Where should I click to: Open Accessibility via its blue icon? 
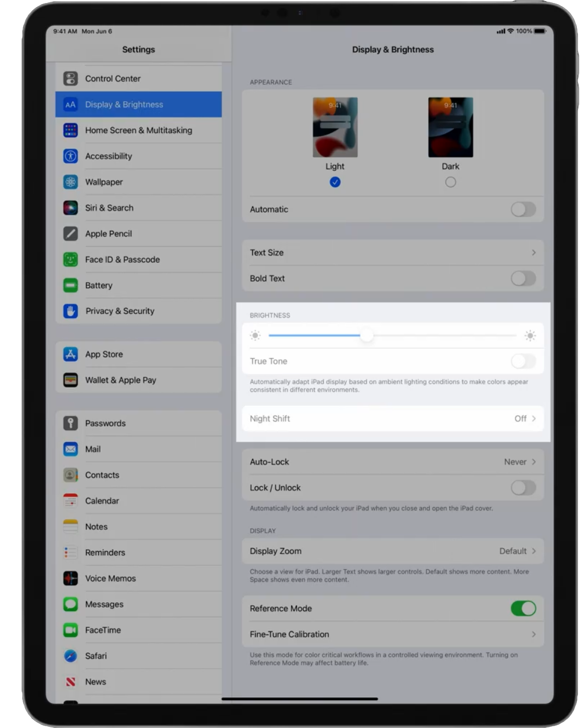click(x=70, y=156)
